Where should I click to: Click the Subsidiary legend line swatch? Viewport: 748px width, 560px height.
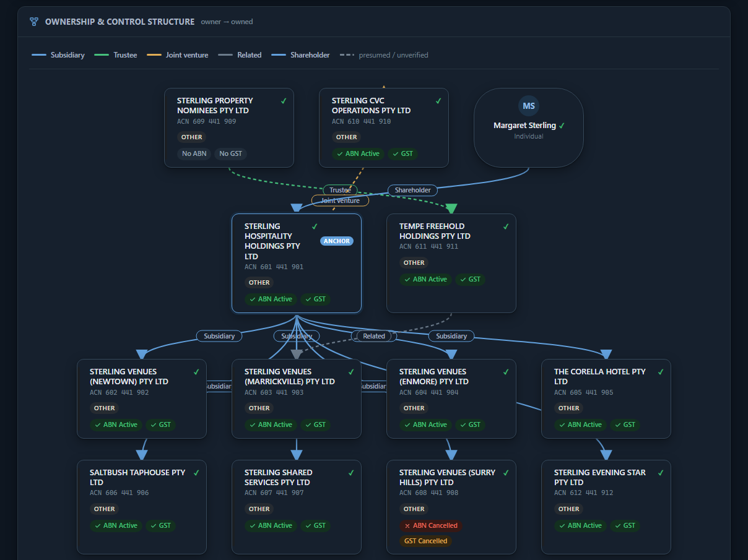[39, 55]
